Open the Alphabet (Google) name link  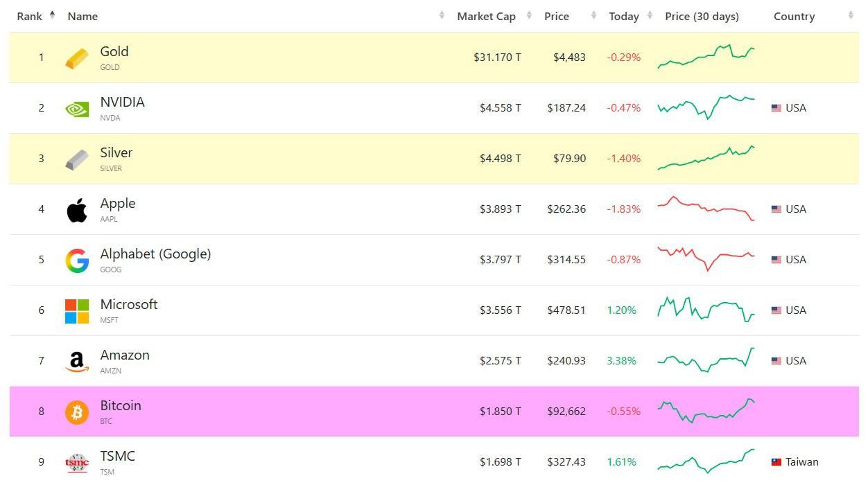click(155, 254)
